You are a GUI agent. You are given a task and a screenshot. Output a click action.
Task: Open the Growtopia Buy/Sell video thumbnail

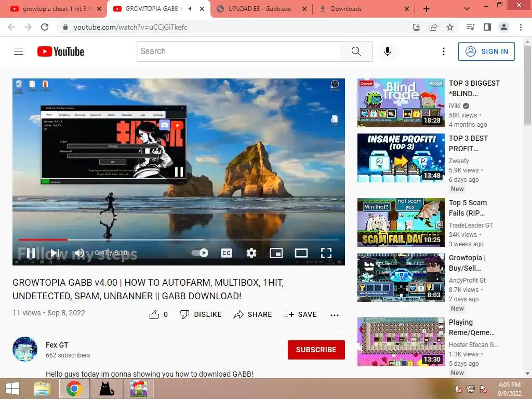click(401, 277)
